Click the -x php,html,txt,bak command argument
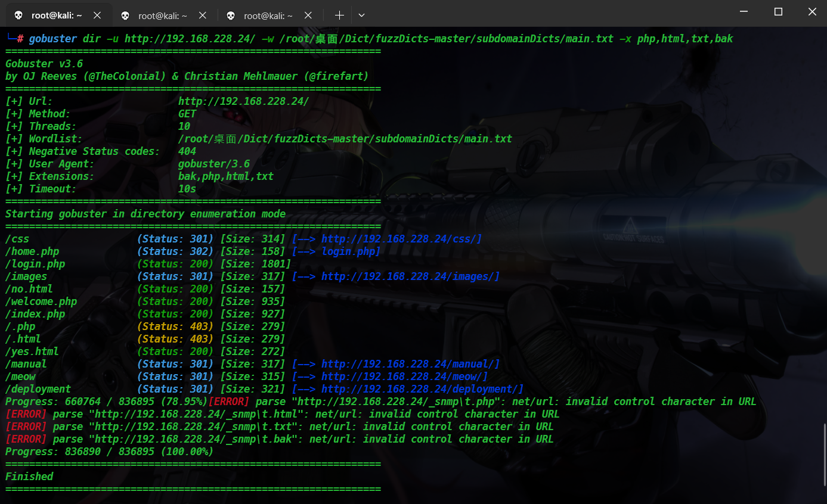Image resolution: width=827 pixels, height=504 pixels. [676, 39]
